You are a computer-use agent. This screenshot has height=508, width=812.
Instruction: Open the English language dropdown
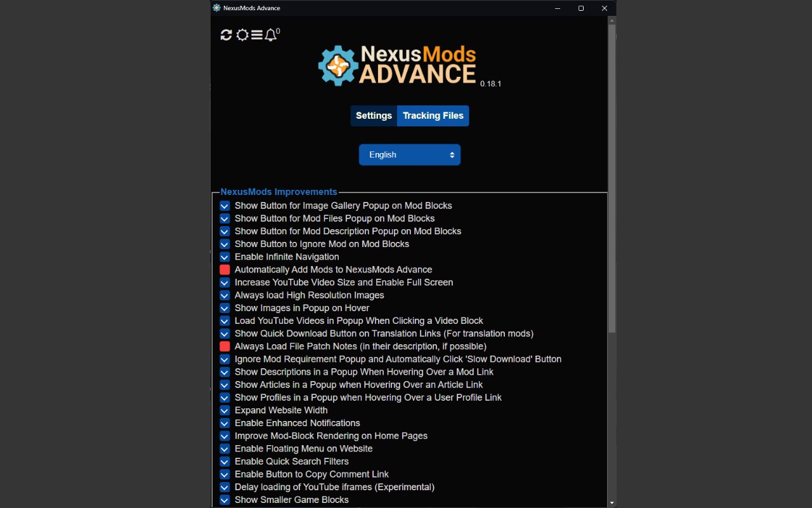pos(410,155)
